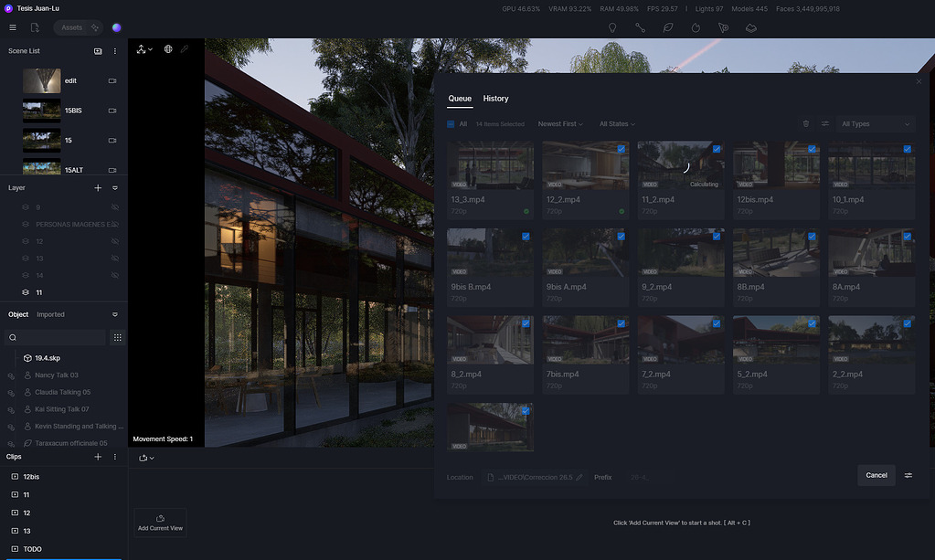Open Scene List three-dot options menu
The image size is (935, 560).
115,51
